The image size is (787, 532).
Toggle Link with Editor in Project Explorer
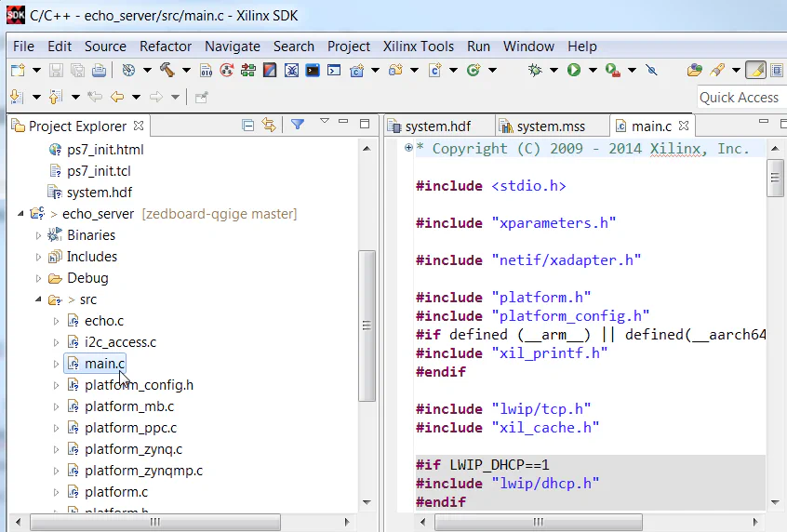[269, 126]
